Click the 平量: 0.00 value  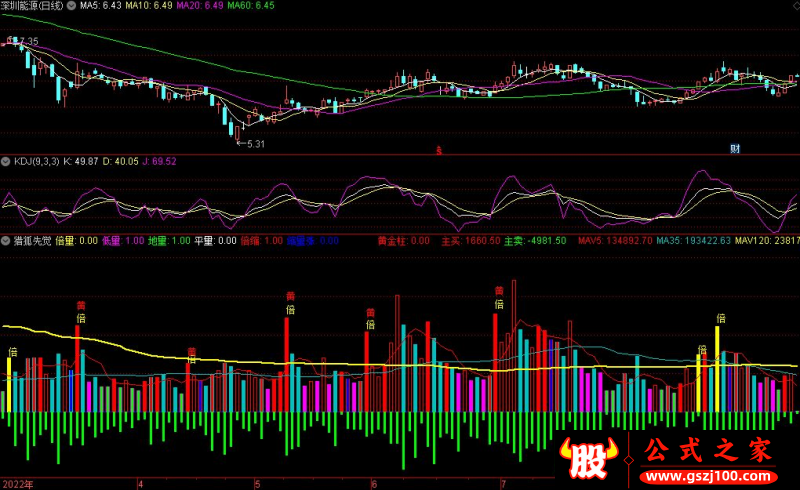(x=215, y=241)
